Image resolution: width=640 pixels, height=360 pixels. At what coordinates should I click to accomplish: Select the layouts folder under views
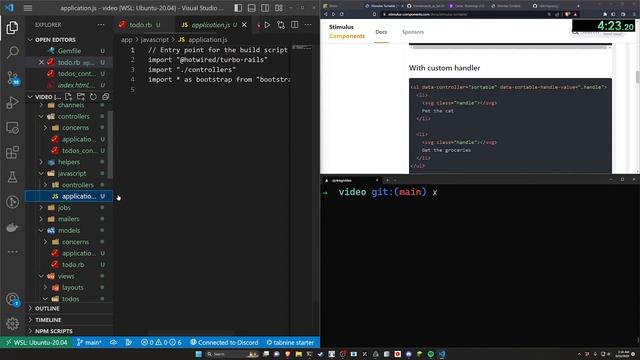click(73, 288)
